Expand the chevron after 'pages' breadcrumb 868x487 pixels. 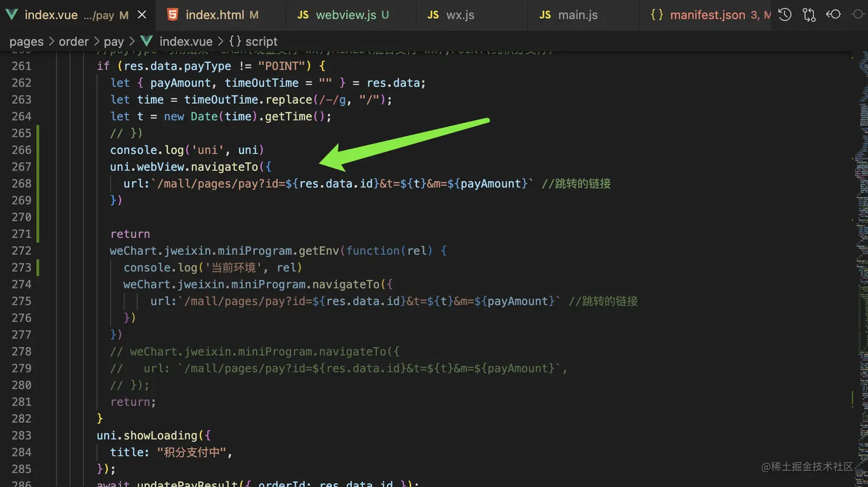pyautogui.click(x=51, y=41)
